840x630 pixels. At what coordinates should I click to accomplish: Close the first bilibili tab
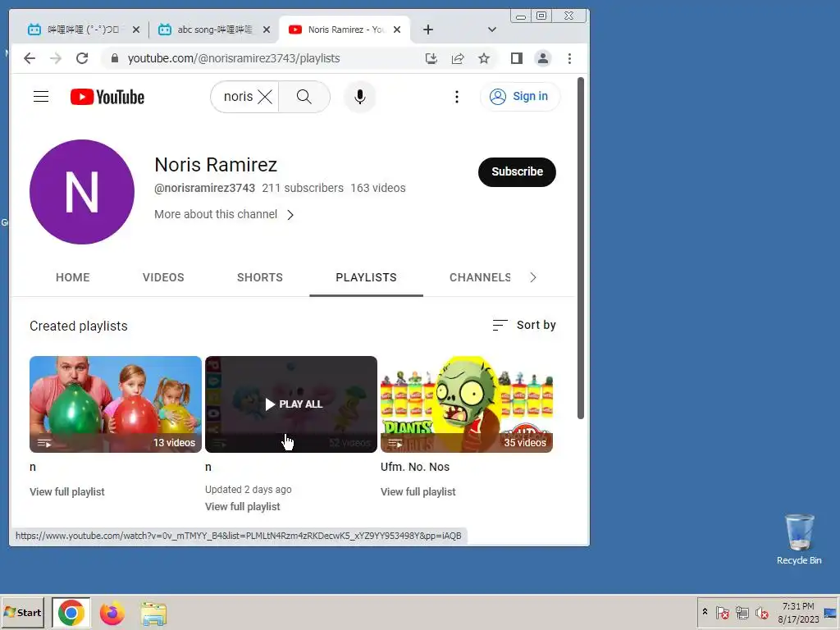point(136,30)
